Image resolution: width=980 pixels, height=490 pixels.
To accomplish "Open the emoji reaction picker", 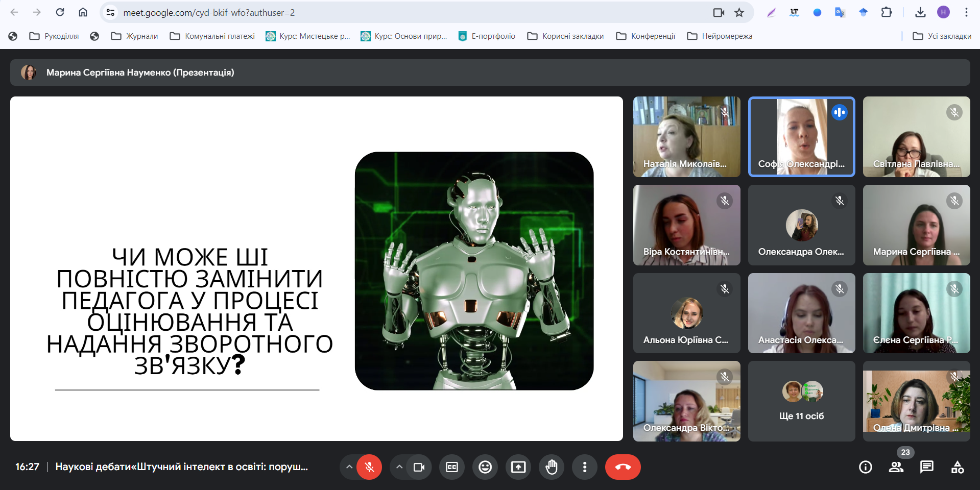I will (x=485, y=467).
